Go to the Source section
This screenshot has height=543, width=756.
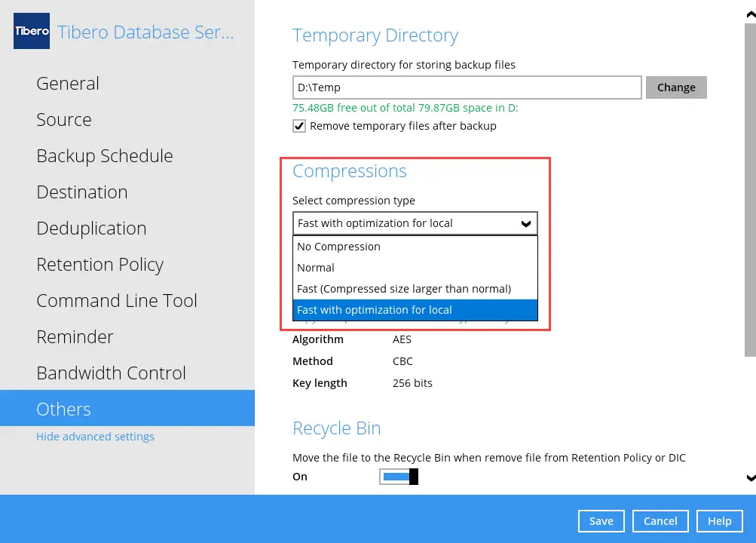tap(64, 120)
